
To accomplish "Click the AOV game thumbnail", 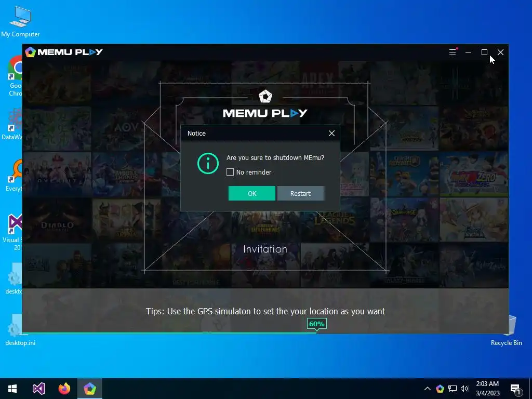I will 126,128.
